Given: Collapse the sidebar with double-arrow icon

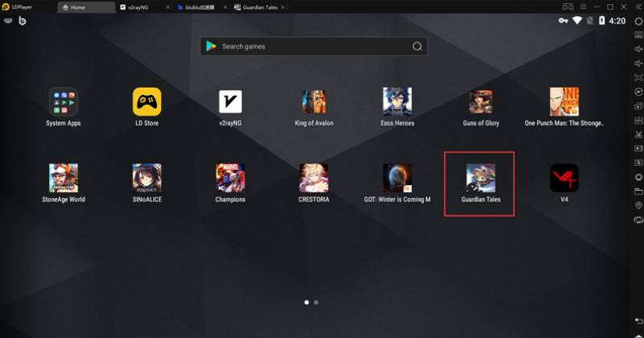Looking at the screenshot, I should 639,7.
